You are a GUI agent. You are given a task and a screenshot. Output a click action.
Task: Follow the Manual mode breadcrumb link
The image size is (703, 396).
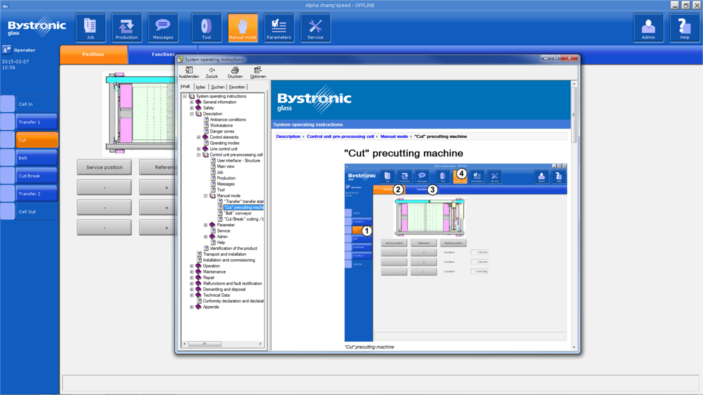[x=394, y=136]
